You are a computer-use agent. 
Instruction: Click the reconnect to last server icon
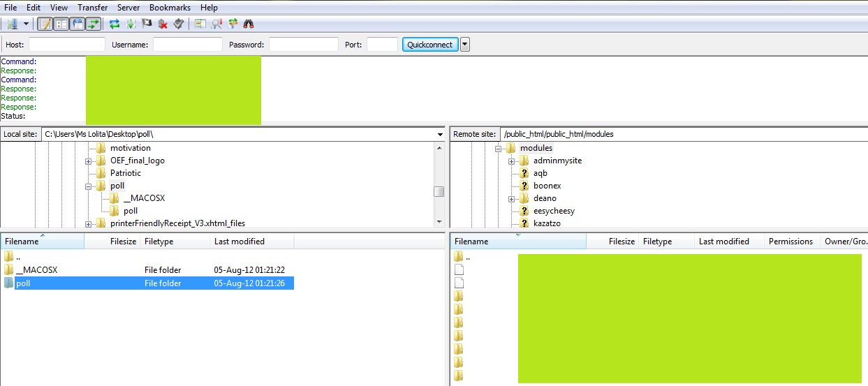(x=179, y=24)
